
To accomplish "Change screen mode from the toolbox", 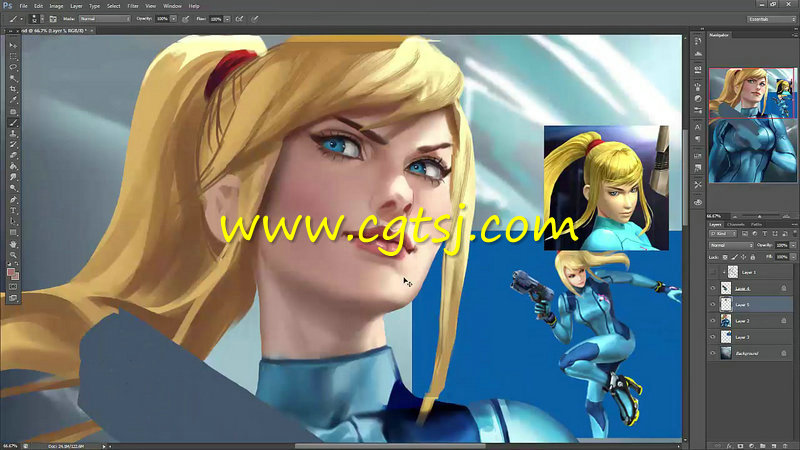I will (13, 297).
